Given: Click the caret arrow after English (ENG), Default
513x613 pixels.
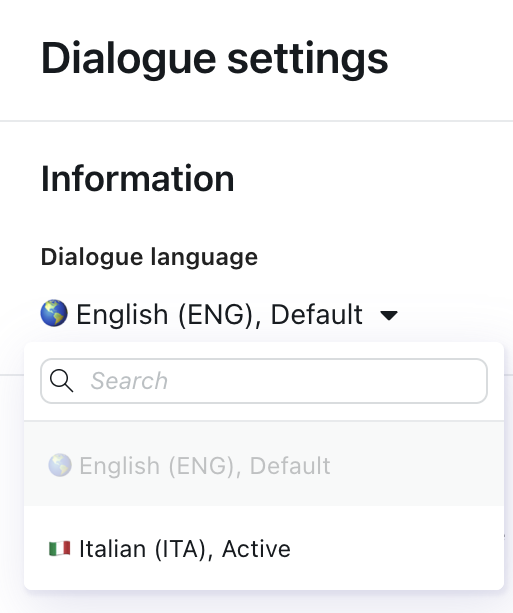Looking at the screenshot, I should click(x=389, y=315).
